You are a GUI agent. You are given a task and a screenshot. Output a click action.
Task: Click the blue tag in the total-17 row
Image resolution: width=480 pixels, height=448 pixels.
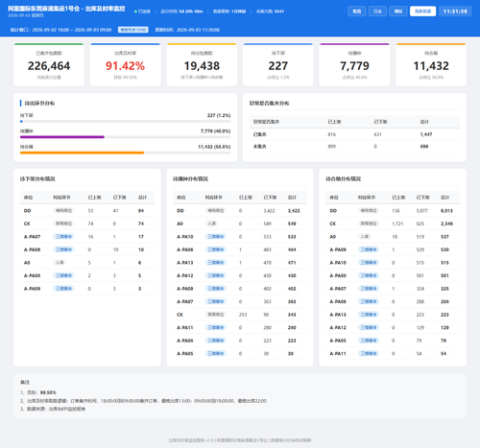click(x=63, y=237)
